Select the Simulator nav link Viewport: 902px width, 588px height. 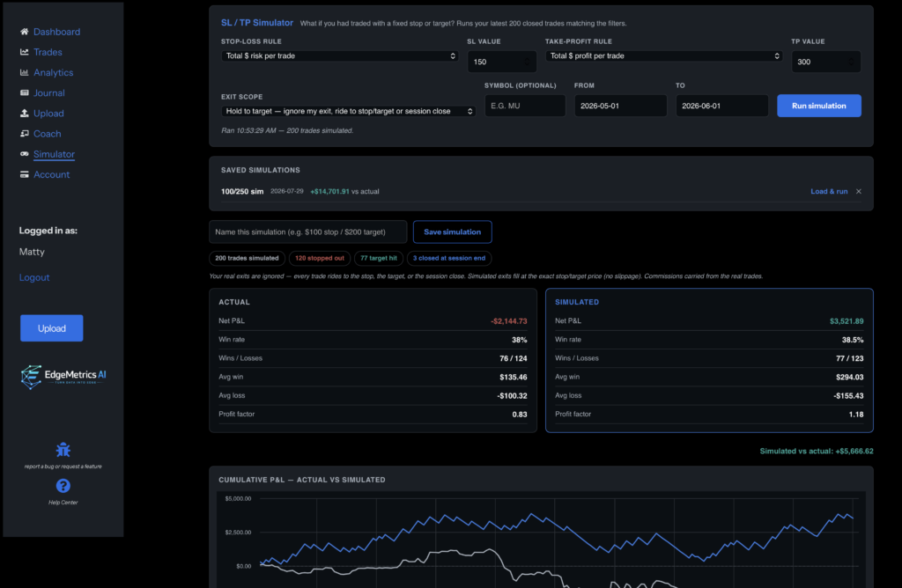54,154
